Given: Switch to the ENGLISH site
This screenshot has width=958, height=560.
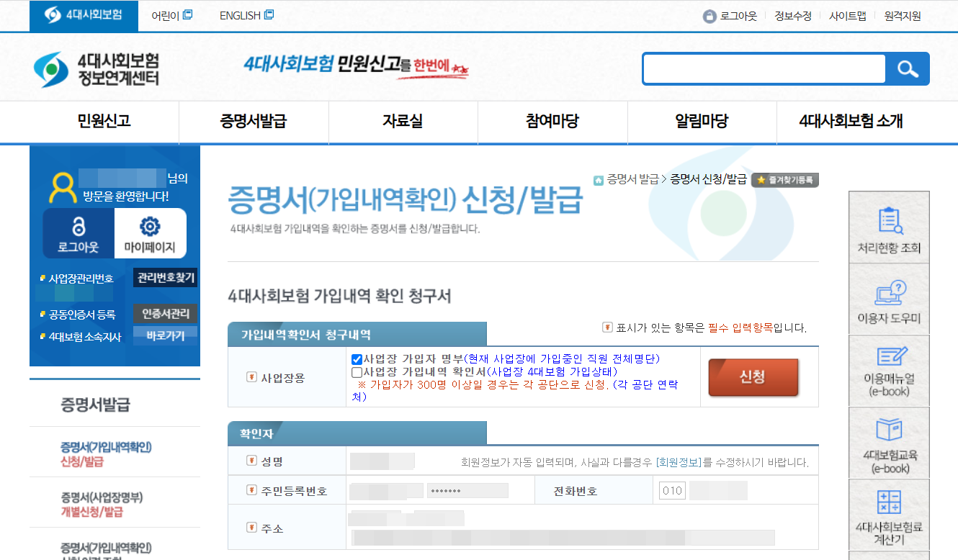Looking at the screenshot, I should click(x=246, y=15).
